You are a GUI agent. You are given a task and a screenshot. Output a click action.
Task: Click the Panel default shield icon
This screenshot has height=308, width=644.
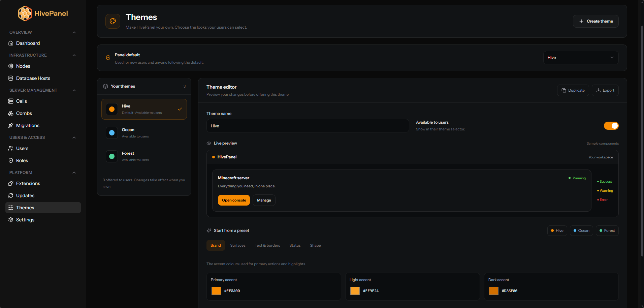[x=108, y=58]
